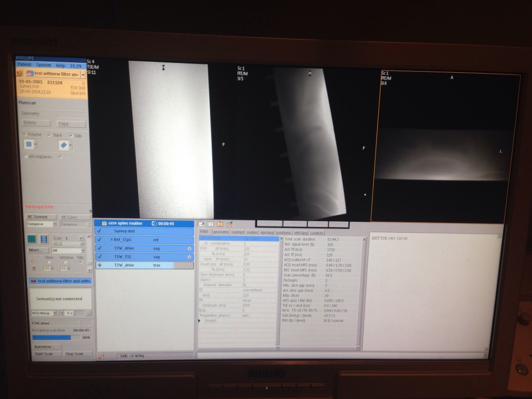Expand the Images parameter group
The height and width of the screenshot is (399, 532).
(199, 321)
